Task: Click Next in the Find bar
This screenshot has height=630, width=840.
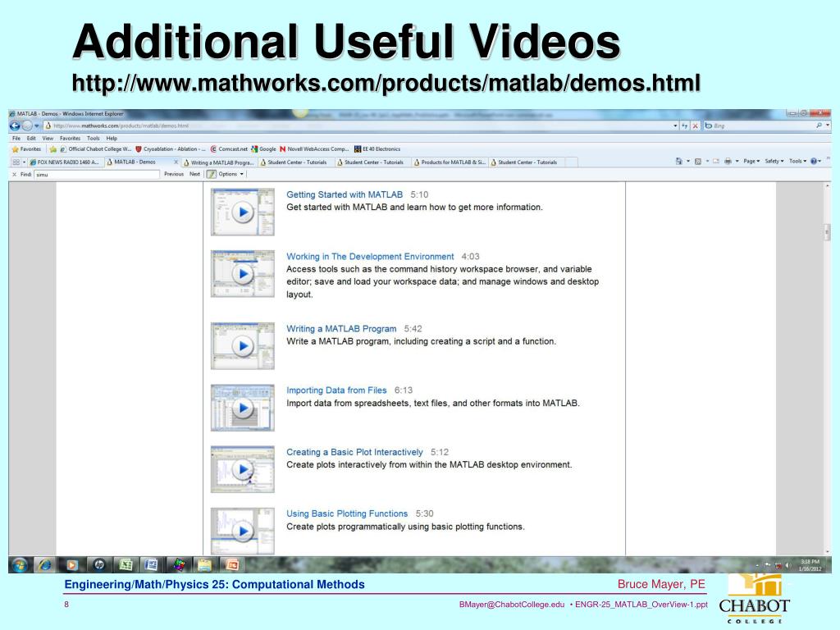Action: (194, 174)
